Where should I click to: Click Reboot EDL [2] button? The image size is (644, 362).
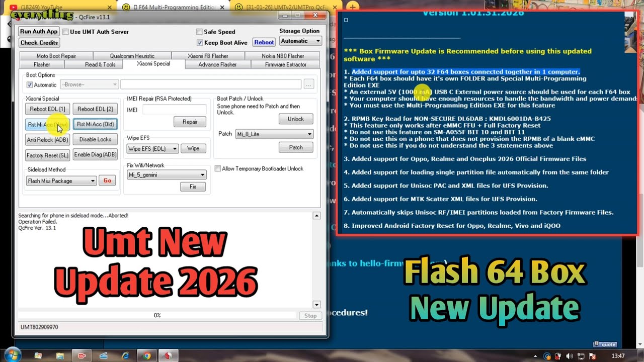tap(95, 109)
